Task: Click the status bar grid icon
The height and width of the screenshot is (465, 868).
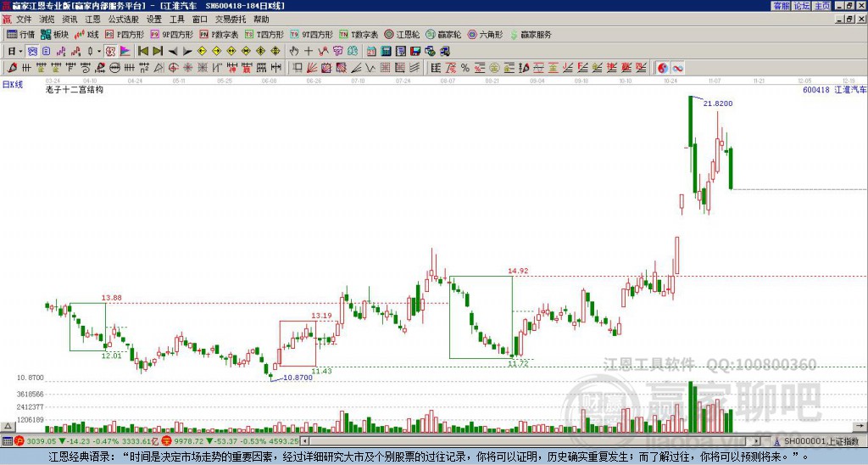Action: pyautogui.click(x=7, y=441)
